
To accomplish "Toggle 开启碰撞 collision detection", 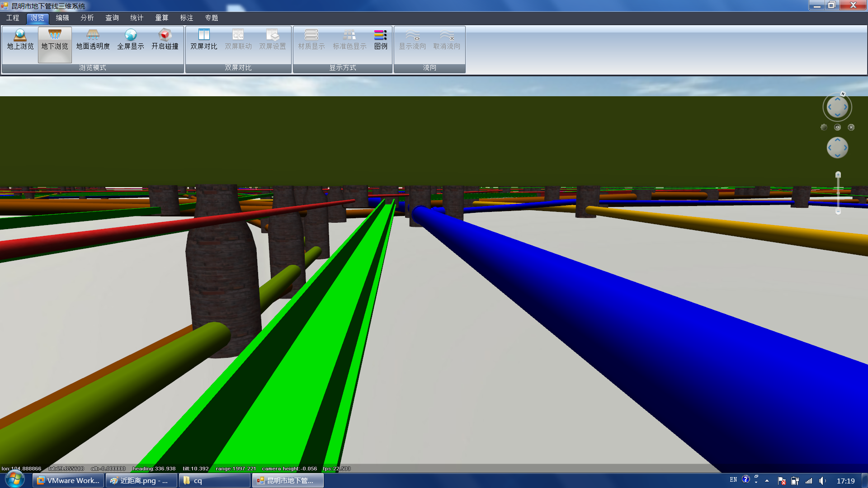I will point(165,40).
